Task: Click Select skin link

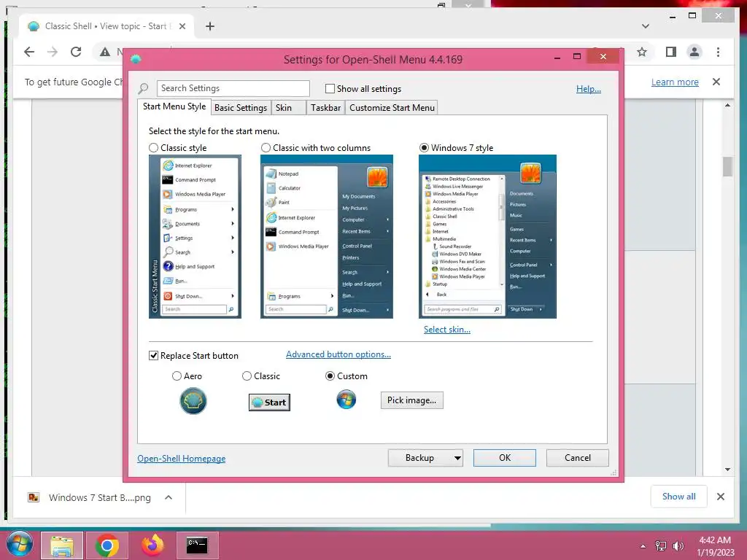Action: pos(447,330)
